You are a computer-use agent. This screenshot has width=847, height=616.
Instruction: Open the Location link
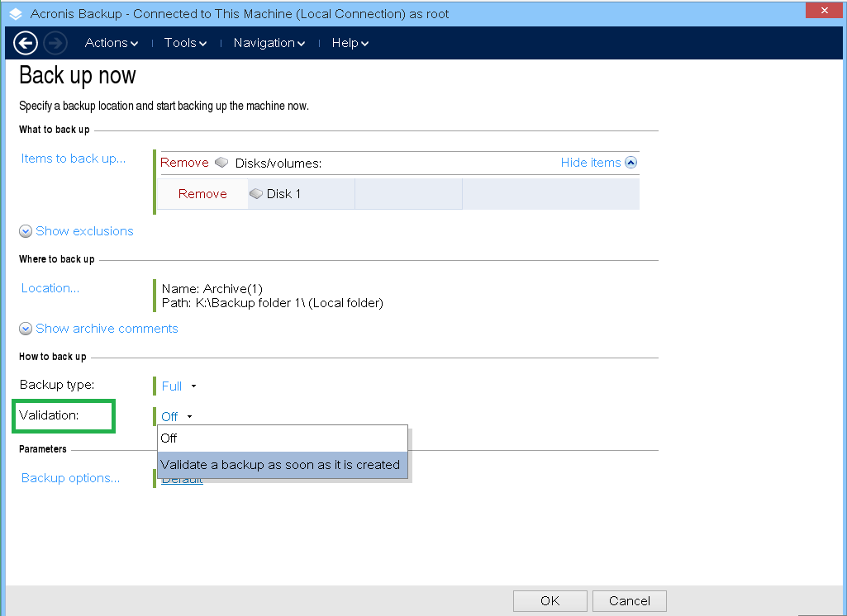click(50, 288)
